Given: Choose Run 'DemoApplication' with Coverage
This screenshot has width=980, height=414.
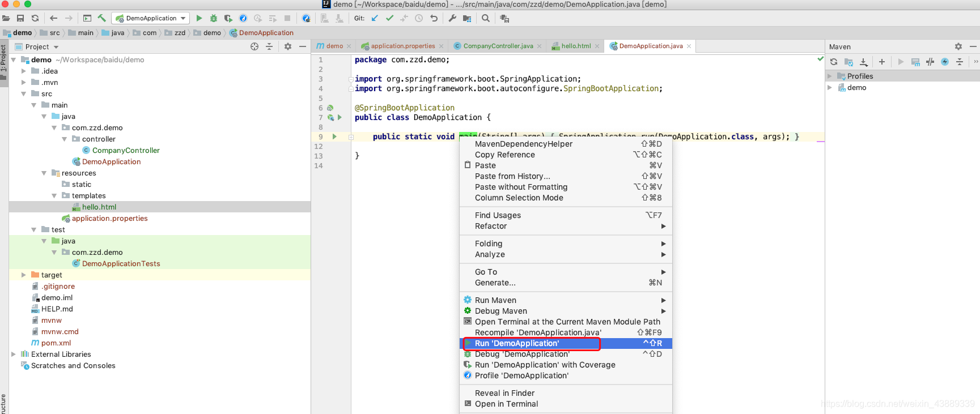Looking at the screenshot, I should [x=566, y=365].
